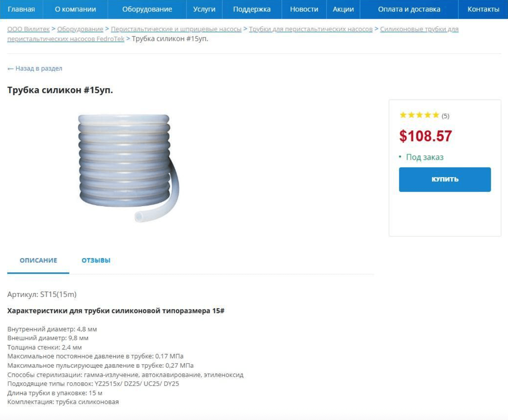Image resolution: width=508 pixels, height=420 pixels.
Task: Switch to the Отзывы tab
Action: coord(96,260)
